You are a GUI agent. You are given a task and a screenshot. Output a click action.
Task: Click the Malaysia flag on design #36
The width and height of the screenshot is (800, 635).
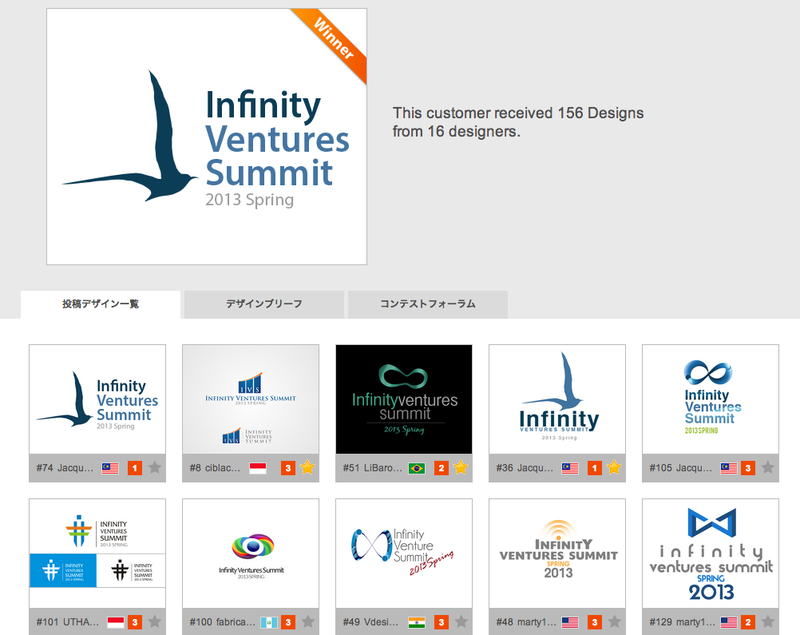point(570,468)
